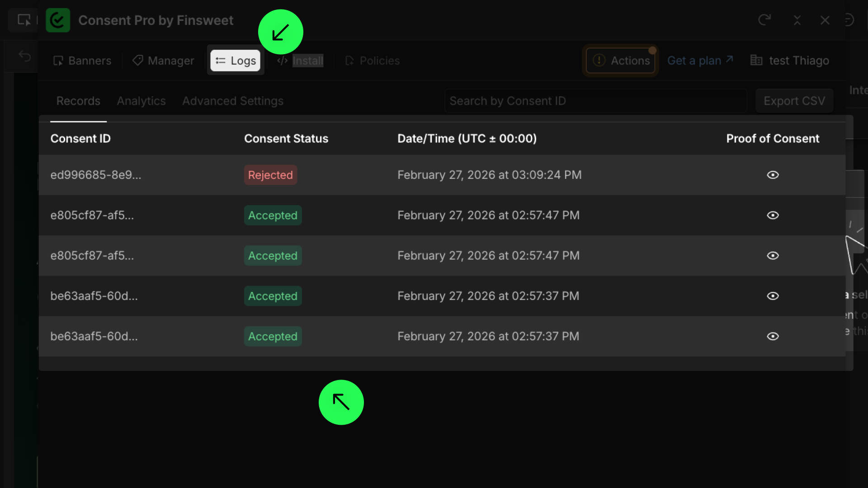This screenshot has width=868, height=488.
Task: Click the cursor selection icon at the top-left
Action: 24,20
